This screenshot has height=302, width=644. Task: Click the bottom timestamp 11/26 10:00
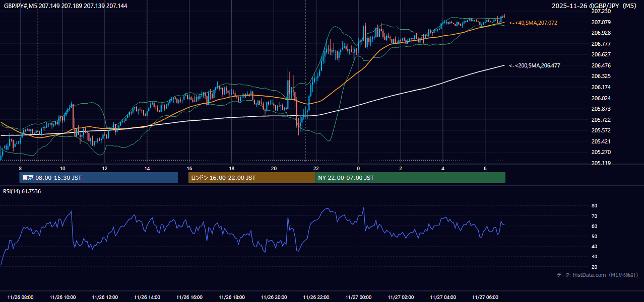[x=63, y=297]
